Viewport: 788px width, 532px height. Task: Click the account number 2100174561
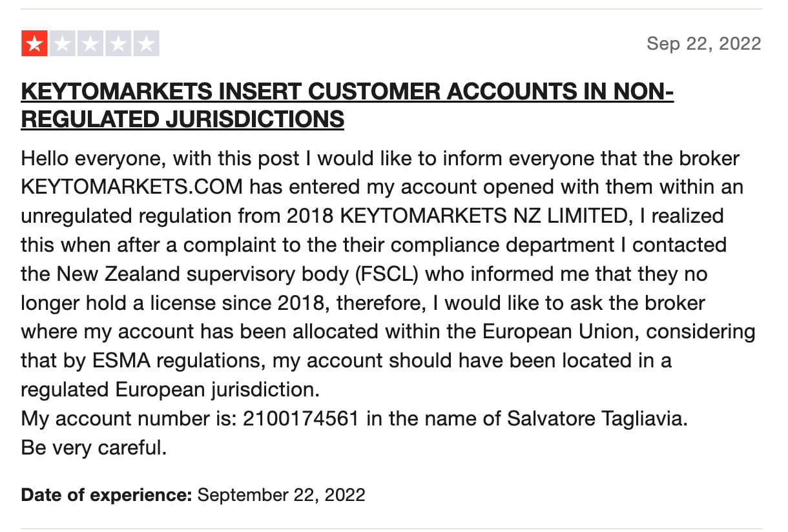click(x=300, y=418)
